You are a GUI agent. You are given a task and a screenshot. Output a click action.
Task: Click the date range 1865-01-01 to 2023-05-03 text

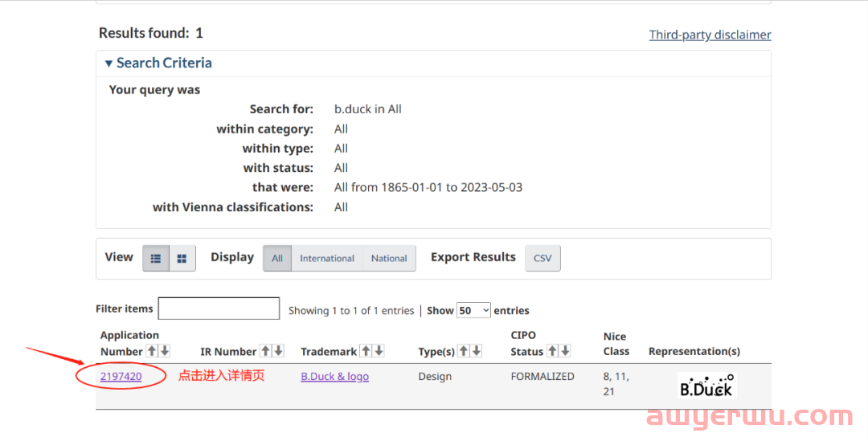coord(428,188)
